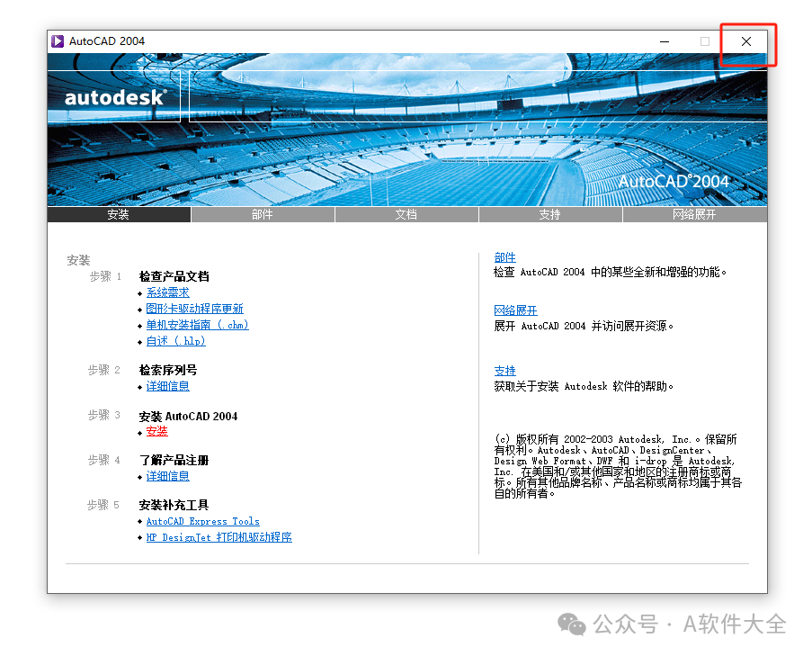Click the 步骤 5 label
The width and height of the screenshot is (812, 656).
click(103, 505)
